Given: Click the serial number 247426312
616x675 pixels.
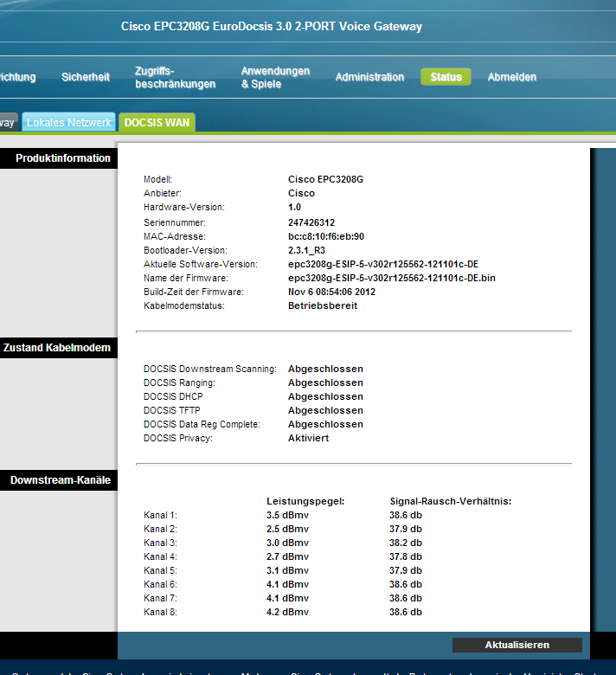Looking at the screenshot, I should coord(311,222).
